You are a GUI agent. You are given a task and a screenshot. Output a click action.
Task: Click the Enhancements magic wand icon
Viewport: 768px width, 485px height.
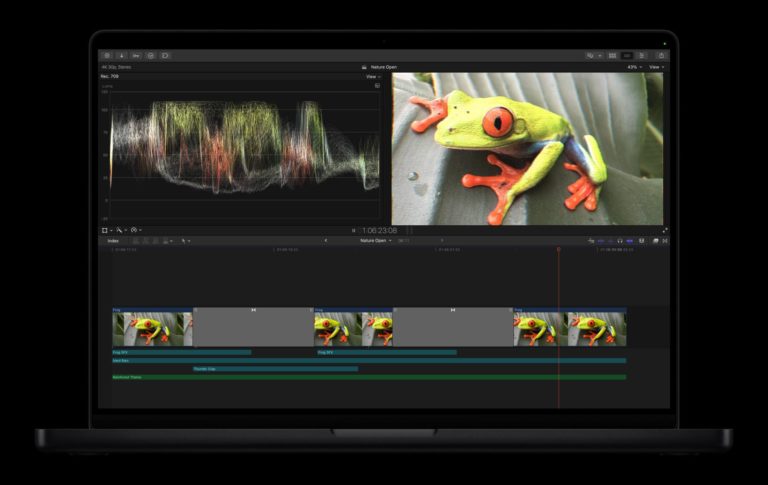(119, 230)
